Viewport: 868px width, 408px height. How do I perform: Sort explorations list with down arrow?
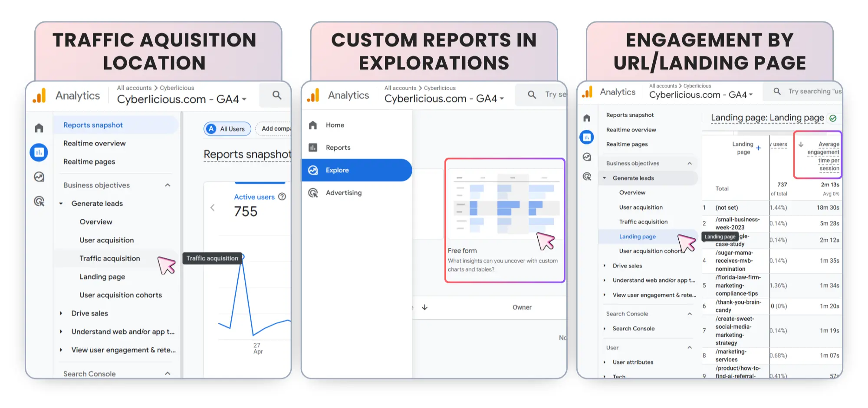click(425, 307)
